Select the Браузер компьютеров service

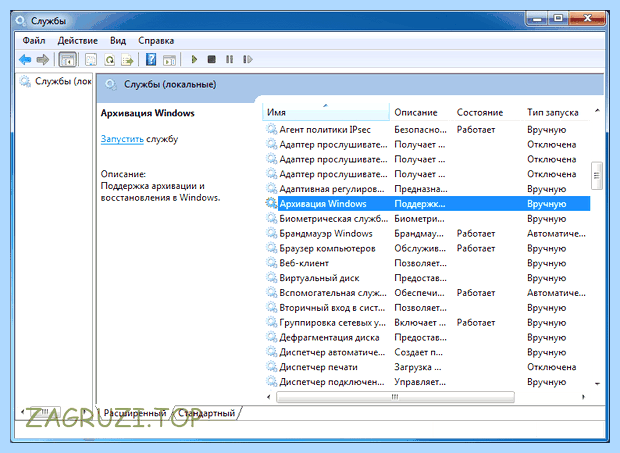click(427, 248)
